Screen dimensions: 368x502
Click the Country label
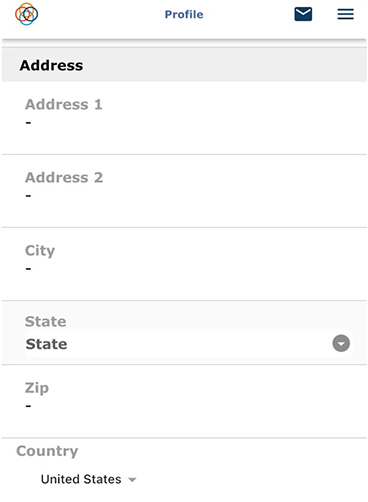[x=47, y=451]
